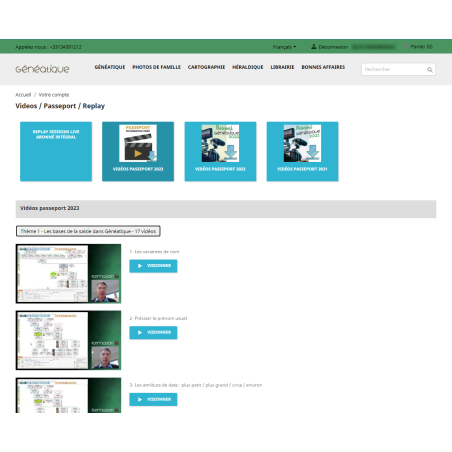
Task: Click the user icon beside Déconnexion
Action: point(313,47)
